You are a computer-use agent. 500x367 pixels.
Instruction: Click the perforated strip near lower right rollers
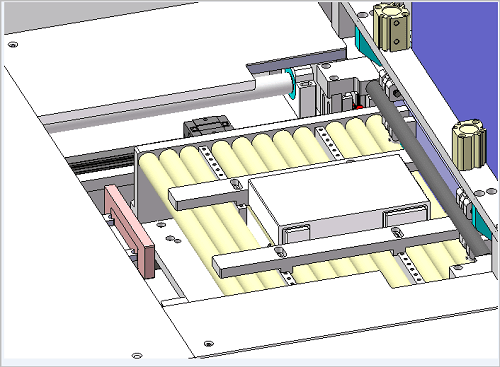pos(409,268)
